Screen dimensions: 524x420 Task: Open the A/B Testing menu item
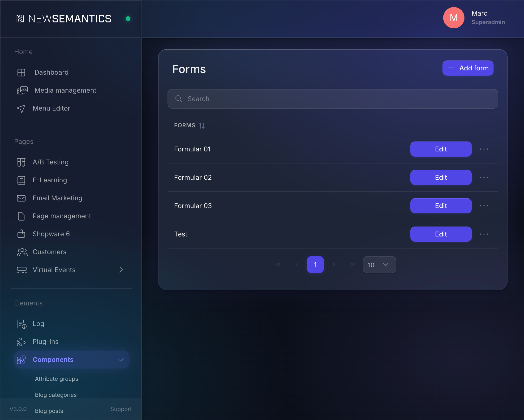click(x=72, y=162)
